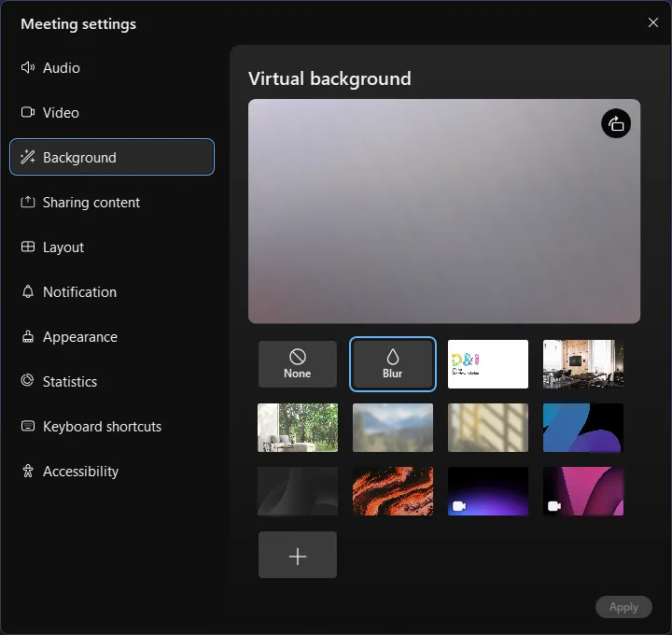Choose the Blur background effect
Viewport: 672px width, 635px height.
click(393, 363)
